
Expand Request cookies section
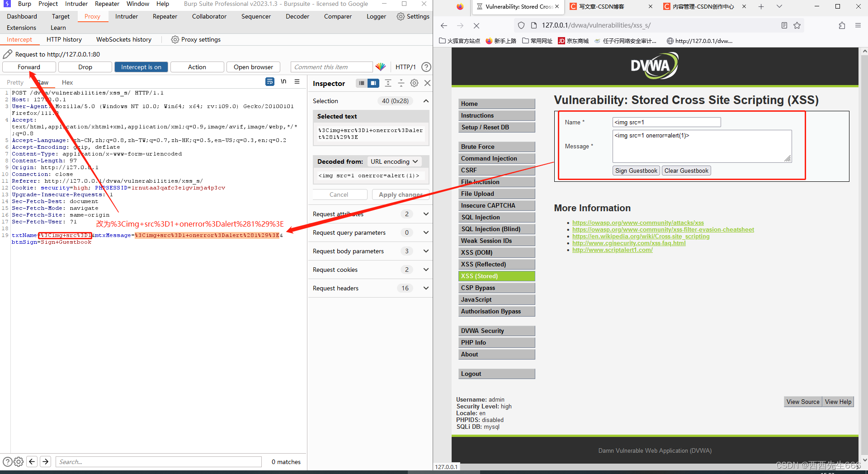coord(426,270)
